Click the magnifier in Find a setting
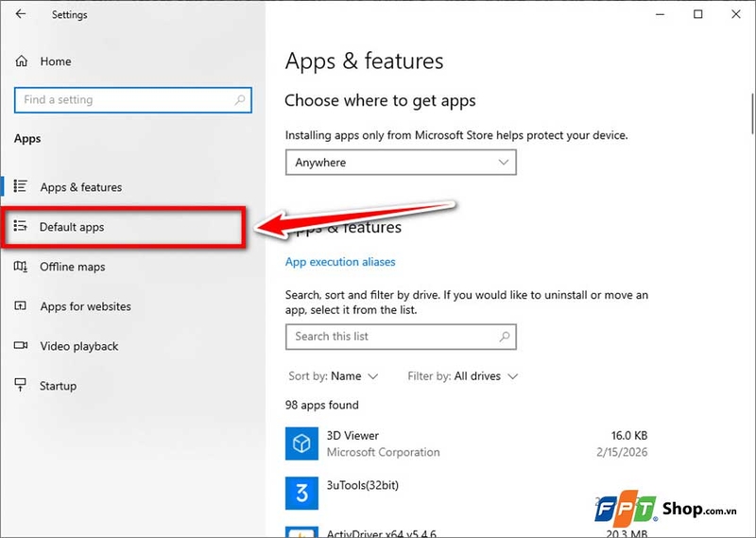Image resolution: width=756 pixels, height=538 pixels. click(x=240, y=100)
